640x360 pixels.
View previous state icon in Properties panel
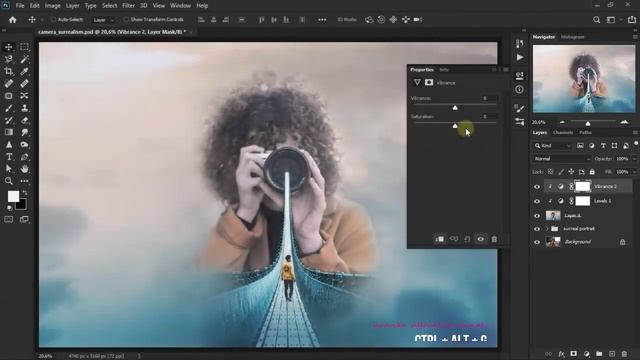point(453,239)
